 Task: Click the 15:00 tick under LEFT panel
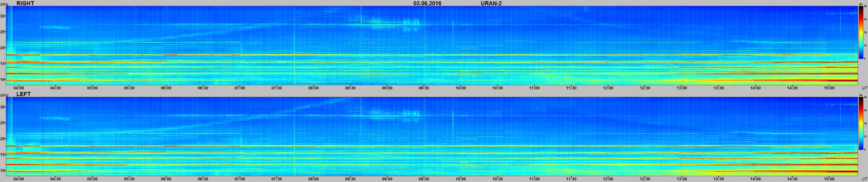click(x=829, y=179)
